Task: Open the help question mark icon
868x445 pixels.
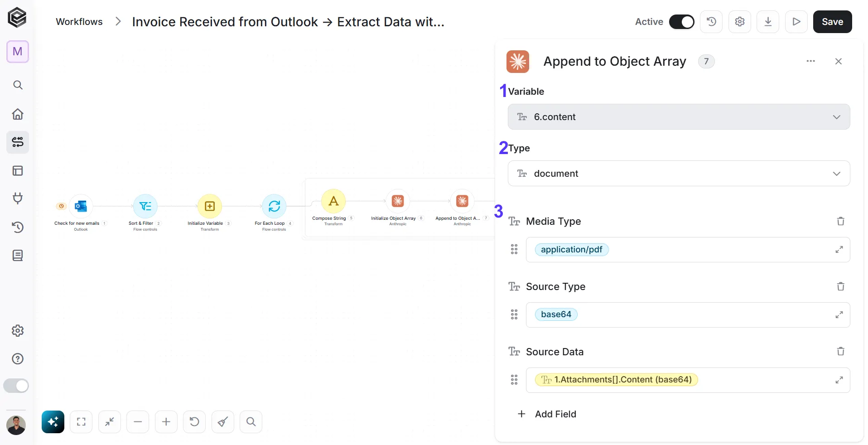Action: [x=18, y=359]
